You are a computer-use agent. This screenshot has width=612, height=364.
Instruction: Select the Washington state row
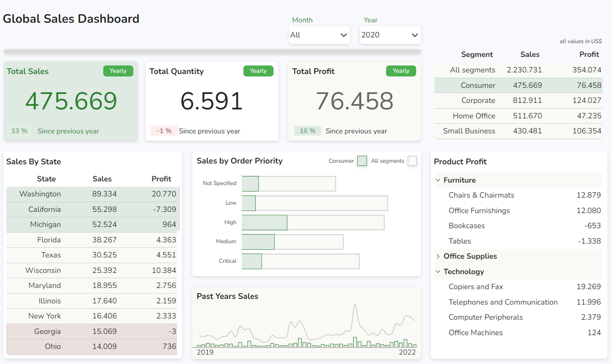point(91,194)
